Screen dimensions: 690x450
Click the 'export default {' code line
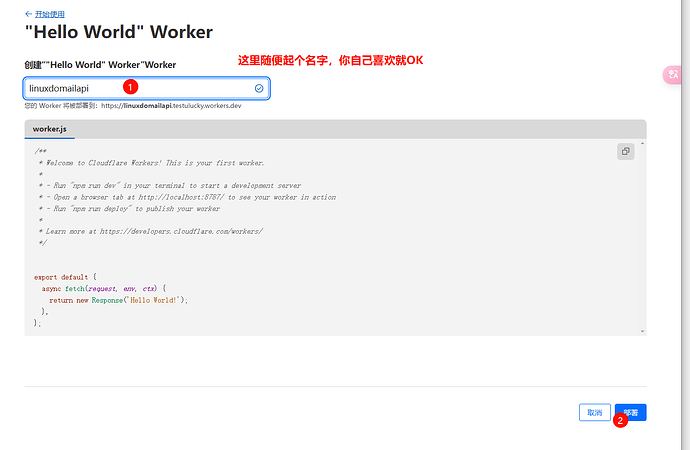(65, 277)
